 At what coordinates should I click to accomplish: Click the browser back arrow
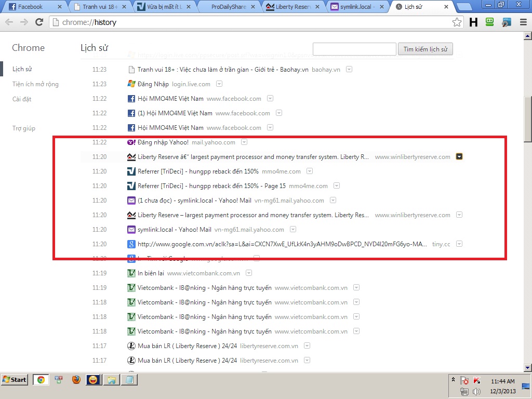[x=9, y=22]
